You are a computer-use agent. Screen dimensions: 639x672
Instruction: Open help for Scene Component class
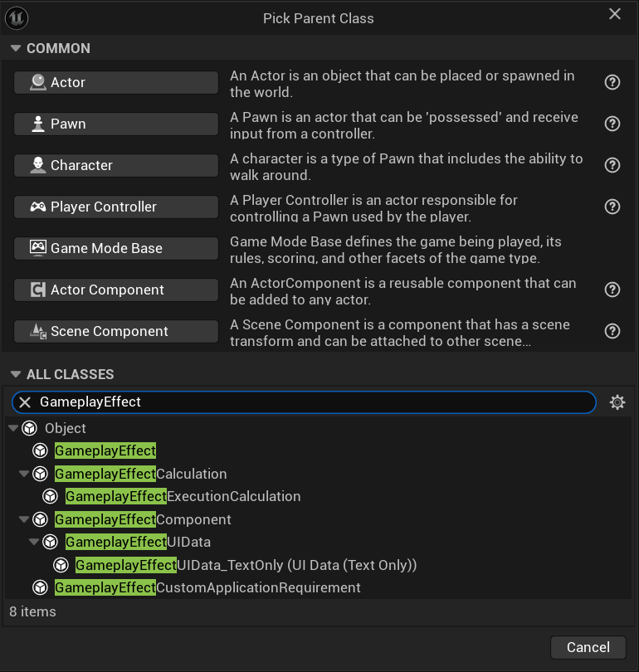pos(612,331)
